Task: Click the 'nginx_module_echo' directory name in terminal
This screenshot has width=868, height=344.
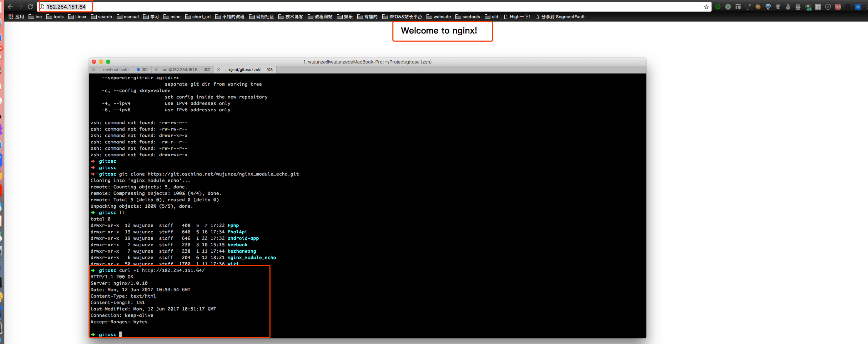Action: (x=252, y=258)
